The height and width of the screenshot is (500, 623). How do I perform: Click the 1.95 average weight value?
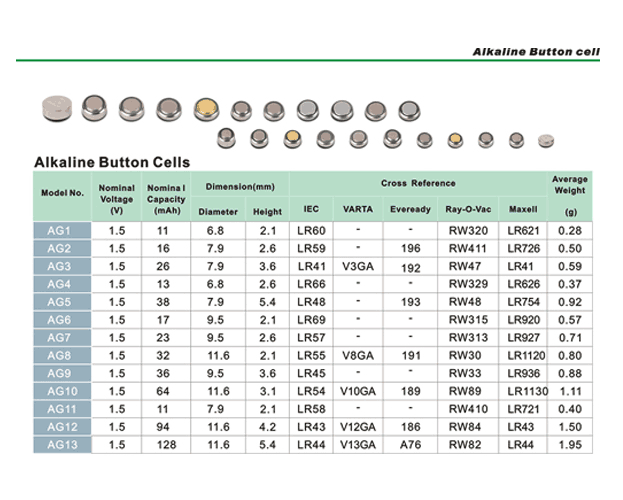pos(570,443)
